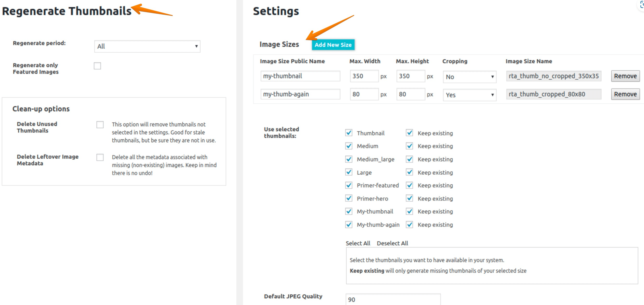Click the Deselect All link
Viewport: 644px width, 305px height.
pyautogui.click(x=392, y=243)
